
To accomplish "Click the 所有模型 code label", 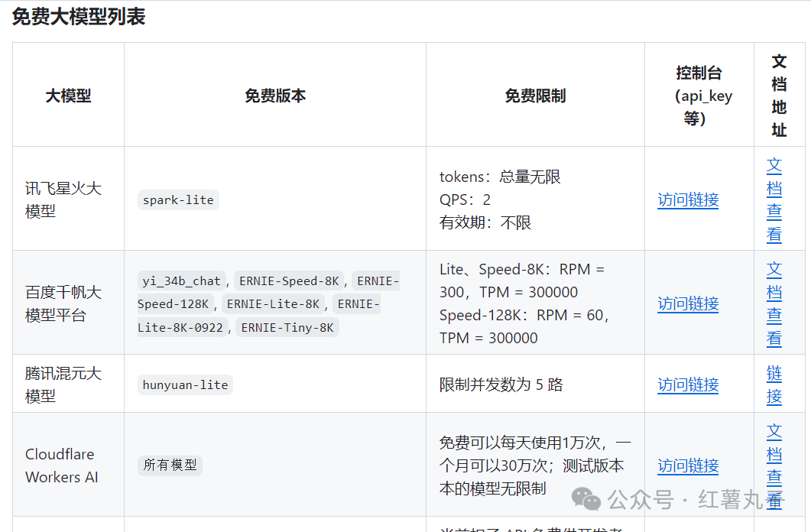I will tap(170, 465).
